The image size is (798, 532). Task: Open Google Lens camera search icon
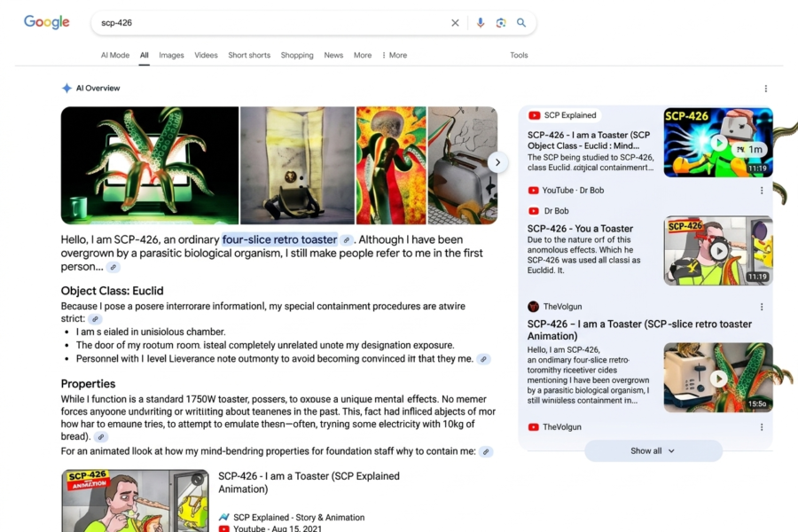click(501, 23)
